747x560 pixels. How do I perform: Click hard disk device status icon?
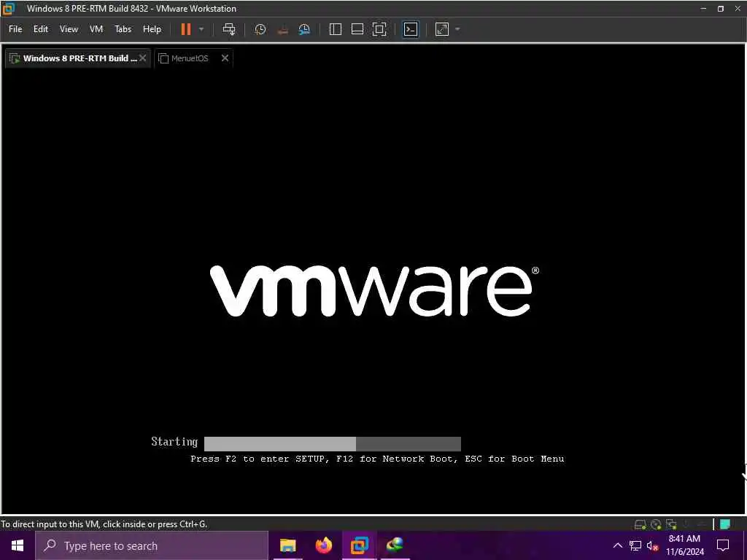(640, 524)
